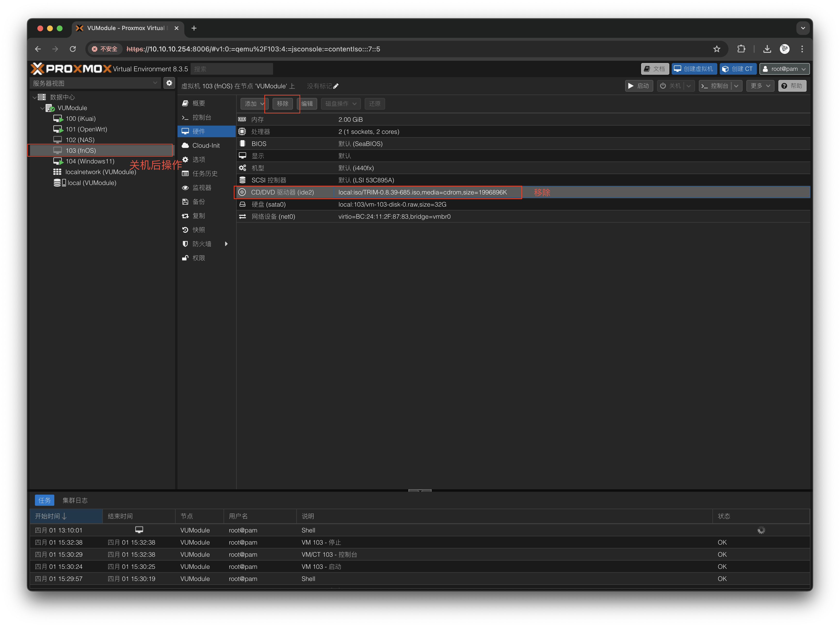This screenshot has width=840, height=627.
Task: Reload the page with refresh icon
Action: tap(73, 49)
